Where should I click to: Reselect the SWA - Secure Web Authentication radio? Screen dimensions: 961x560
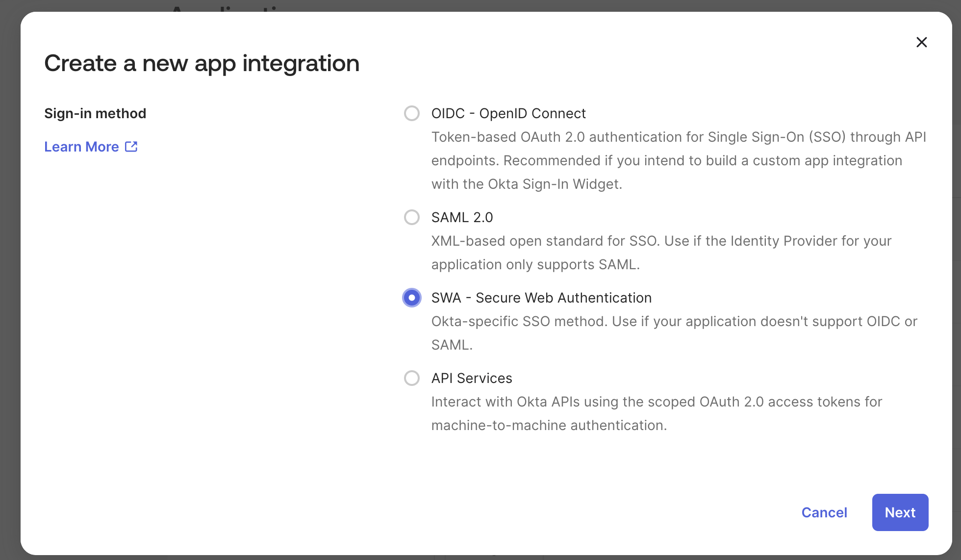(412, 298)
